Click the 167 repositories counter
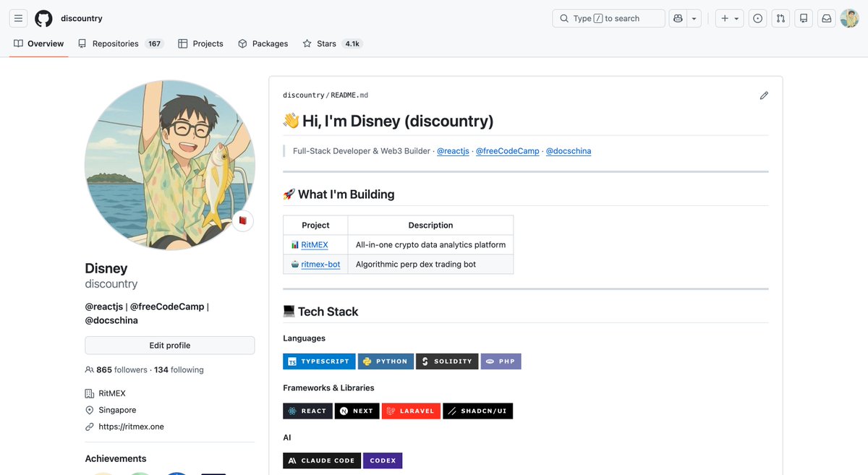868x475 pixels. coord(154,43)
